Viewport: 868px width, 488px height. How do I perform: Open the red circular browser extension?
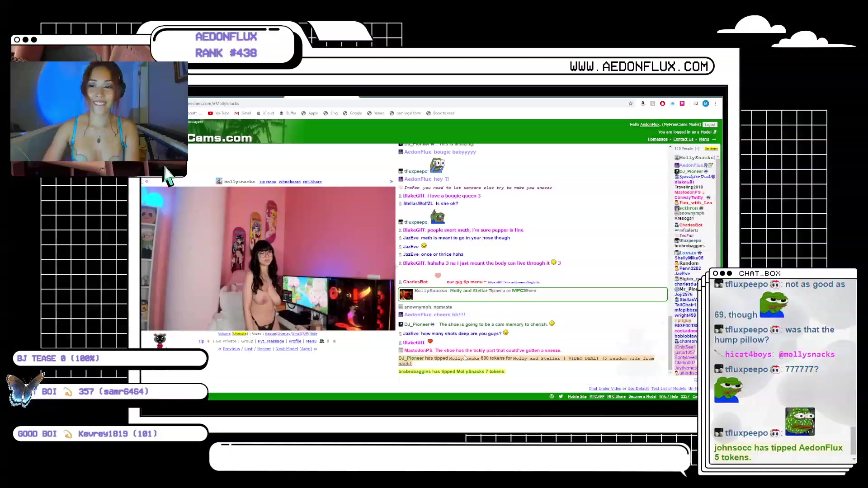[x=662, y=103]
